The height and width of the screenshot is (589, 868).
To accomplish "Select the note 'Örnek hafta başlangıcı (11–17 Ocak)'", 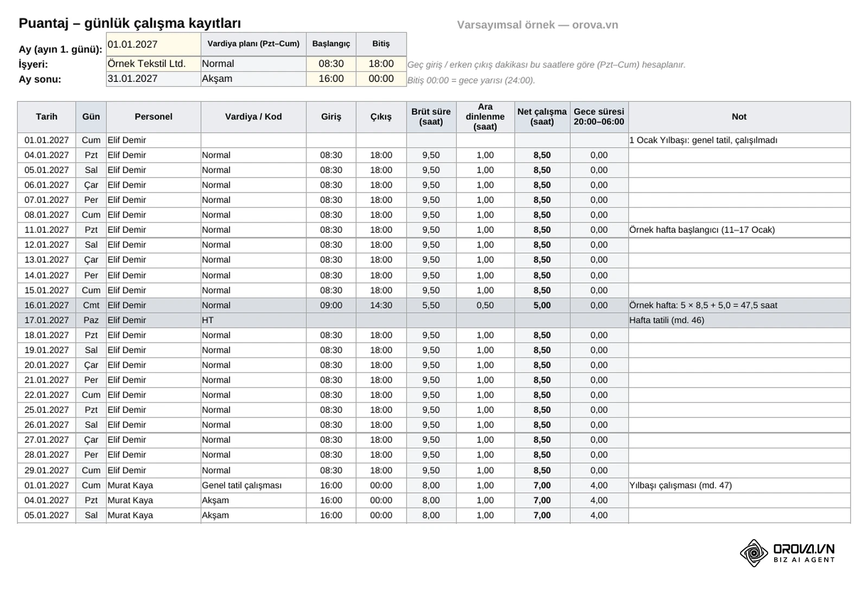I will (702, 230).
